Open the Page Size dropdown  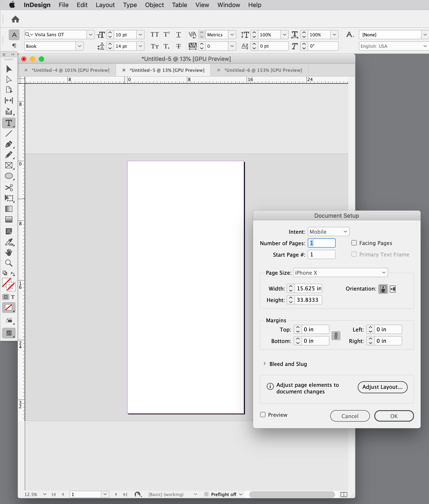tap(340, 273)
